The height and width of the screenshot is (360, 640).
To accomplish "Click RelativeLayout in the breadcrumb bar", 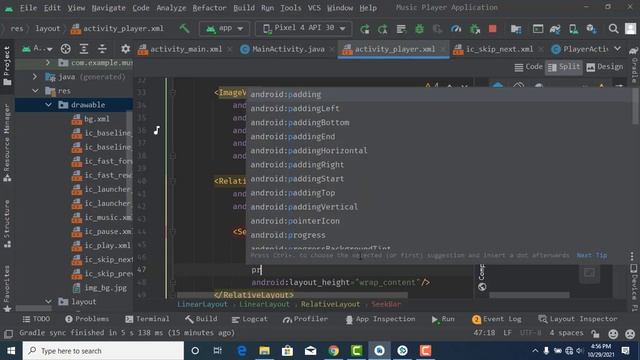I will click(x=330, y=304).
